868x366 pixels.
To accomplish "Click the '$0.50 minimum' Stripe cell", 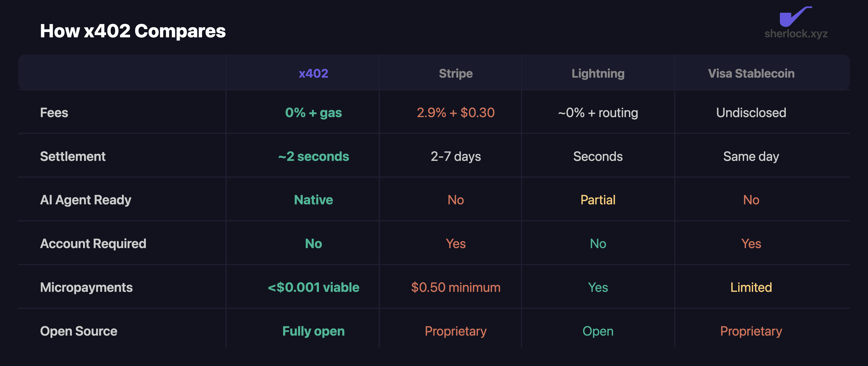I will point(456,288).
